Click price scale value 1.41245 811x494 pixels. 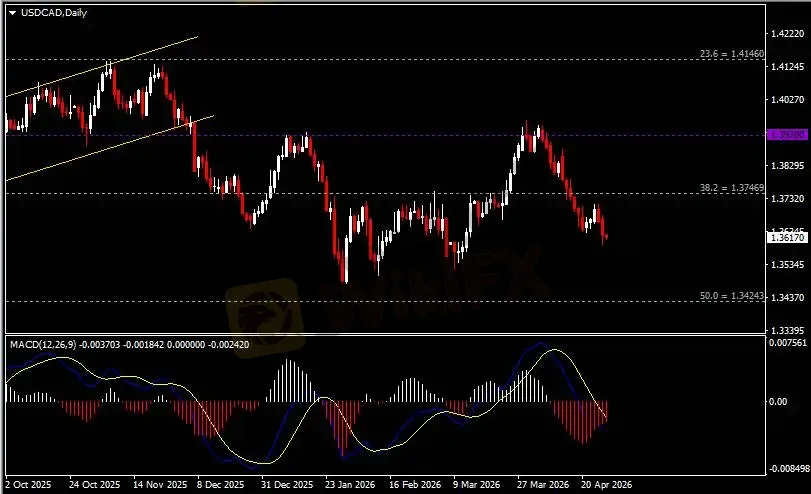(787, 67)
